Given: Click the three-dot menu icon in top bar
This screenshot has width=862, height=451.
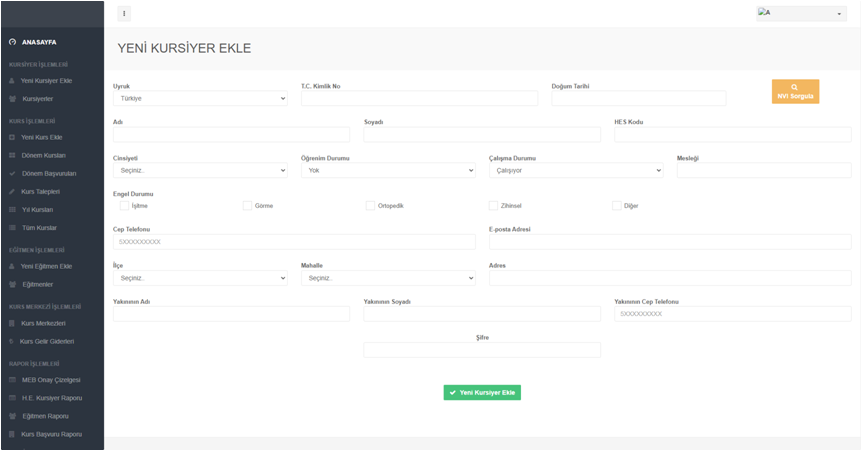Looking at the screenshot, I should pyautogui.click(x=124, y=14).
